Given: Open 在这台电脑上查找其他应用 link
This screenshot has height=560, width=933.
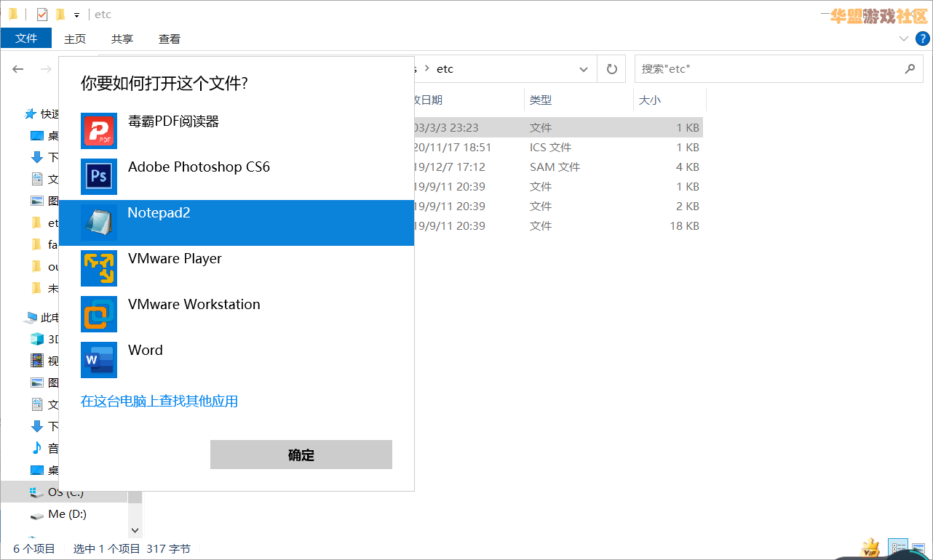Looking at the screenshot, I should [159, 401].
